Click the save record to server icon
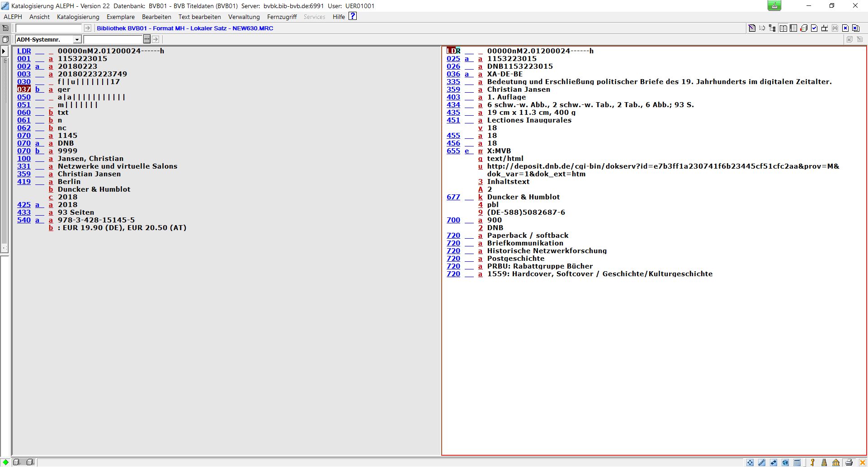Image resolution: width=868 pixels, height=467 pixels. [804, 28]
